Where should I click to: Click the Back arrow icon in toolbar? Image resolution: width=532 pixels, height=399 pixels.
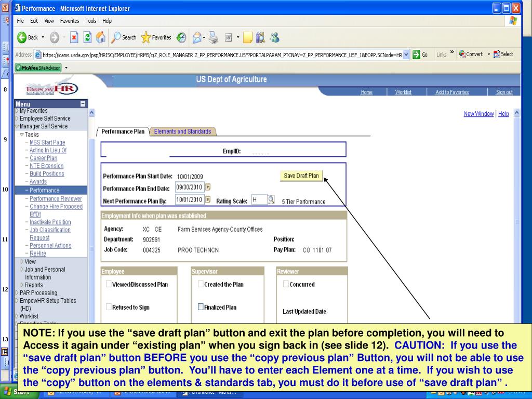coord(22,37)
